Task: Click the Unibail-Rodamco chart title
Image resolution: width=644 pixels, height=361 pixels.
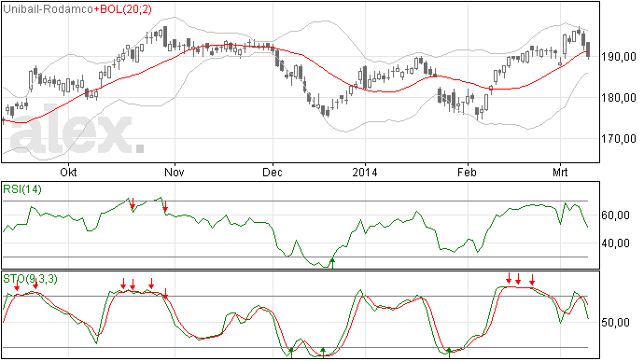Action: (48, 9)
